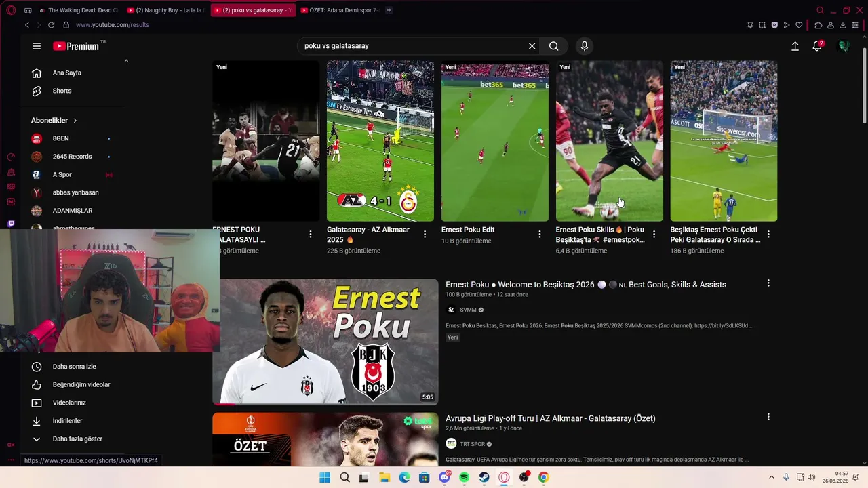Open File Explorer from the taskbar
Screen dimensions: 868x488
(x=384, y=477)
